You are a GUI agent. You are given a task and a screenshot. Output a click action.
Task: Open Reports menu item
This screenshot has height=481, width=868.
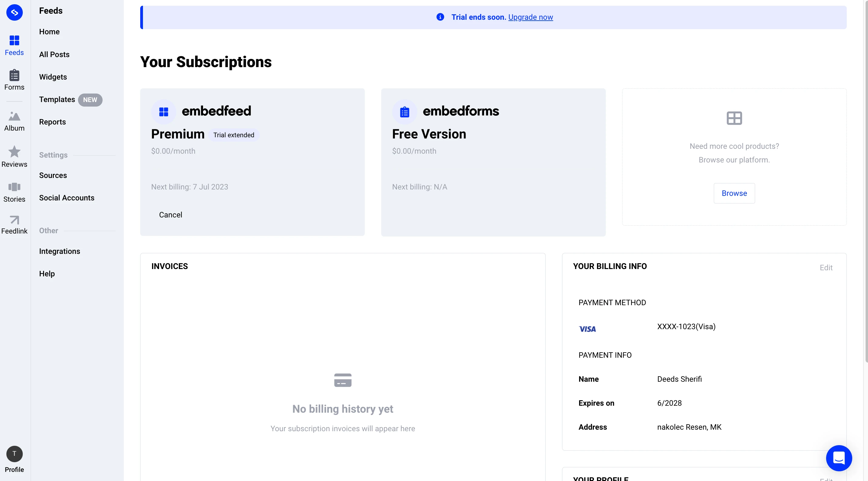(53, 122)
